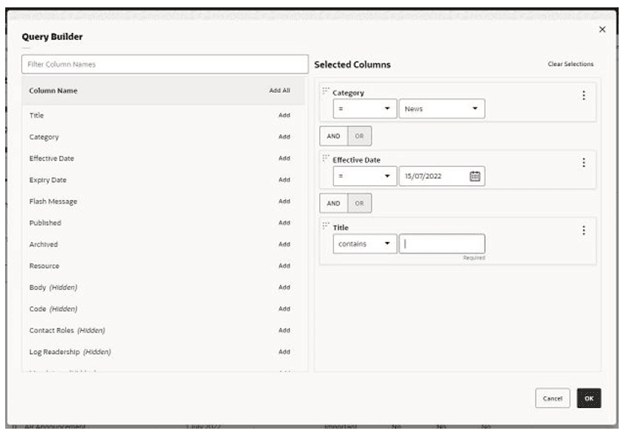
Task: Open the Effective Date filter's three-dot menu
Action: point(584,163)
